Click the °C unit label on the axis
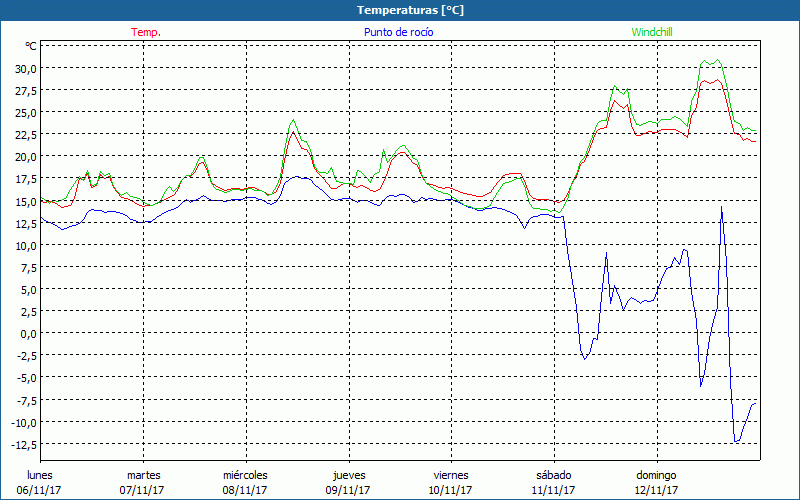This screenshot has width=800, height=500. click(x=31, y=46)
